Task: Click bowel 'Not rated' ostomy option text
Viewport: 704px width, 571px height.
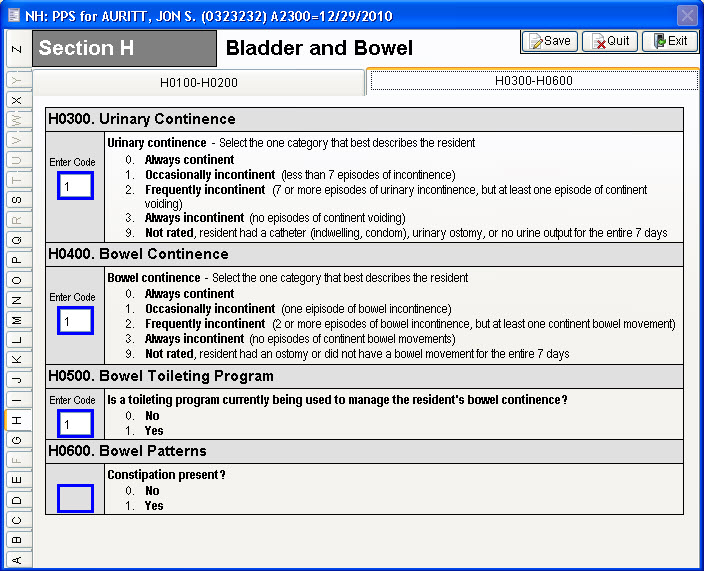Action: click(357, 354)
